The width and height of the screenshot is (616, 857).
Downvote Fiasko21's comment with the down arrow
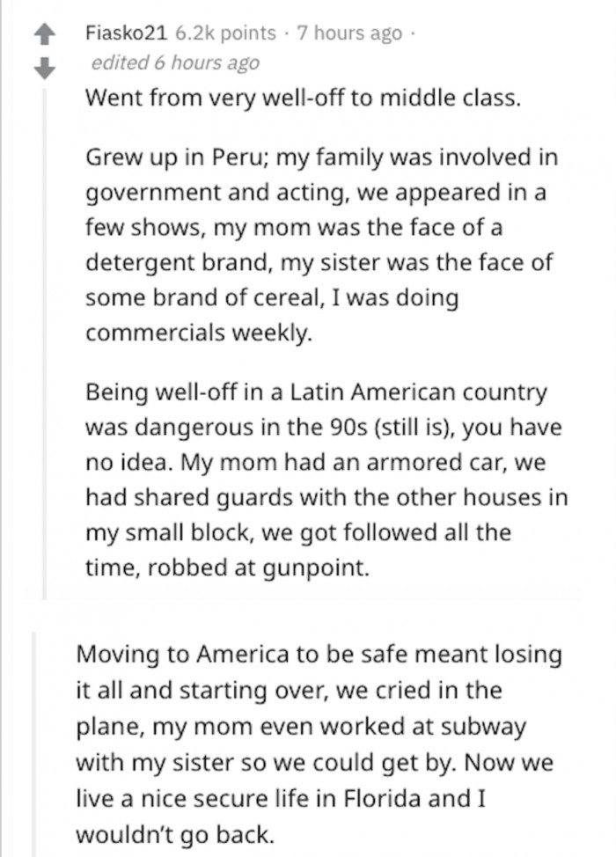coord(45,67)
